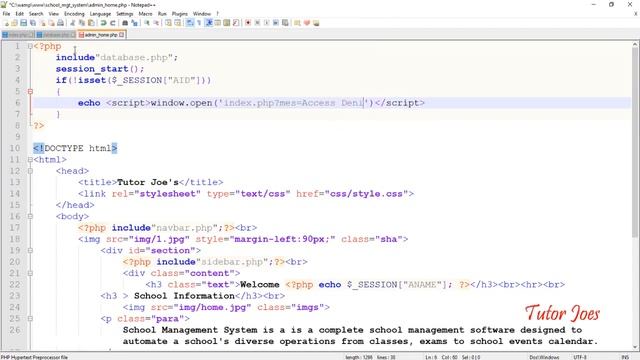Click the scrollbar up arrow
The height and width of the screenshot is (360, 640).
point(635,44)
